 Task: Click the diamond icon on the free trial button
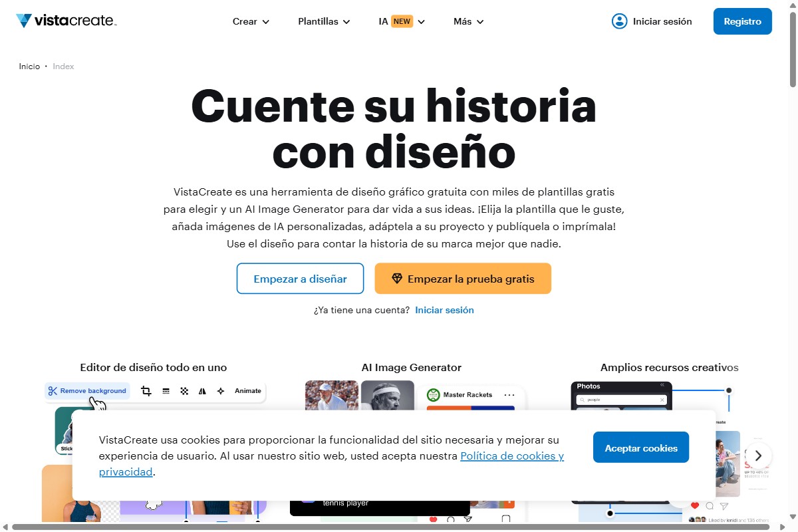[397, 279]
